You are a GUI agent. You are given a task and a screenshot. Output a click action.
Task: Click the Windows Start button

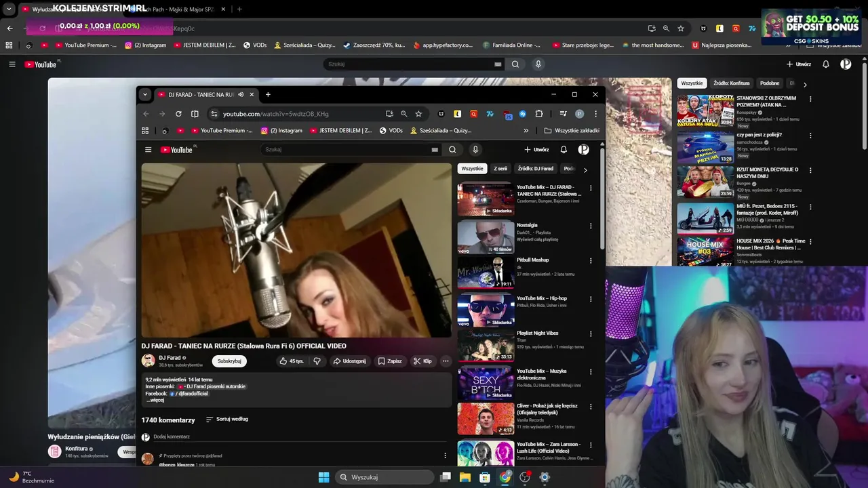[x=323, y=477]
